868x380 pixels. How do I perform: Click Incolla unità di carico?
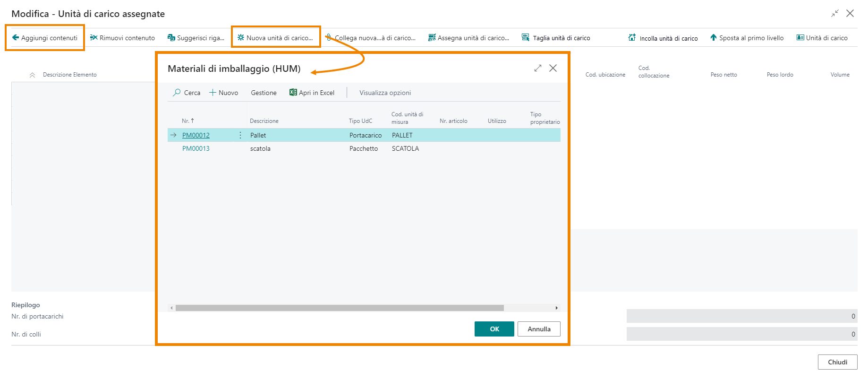pos(663,38)
